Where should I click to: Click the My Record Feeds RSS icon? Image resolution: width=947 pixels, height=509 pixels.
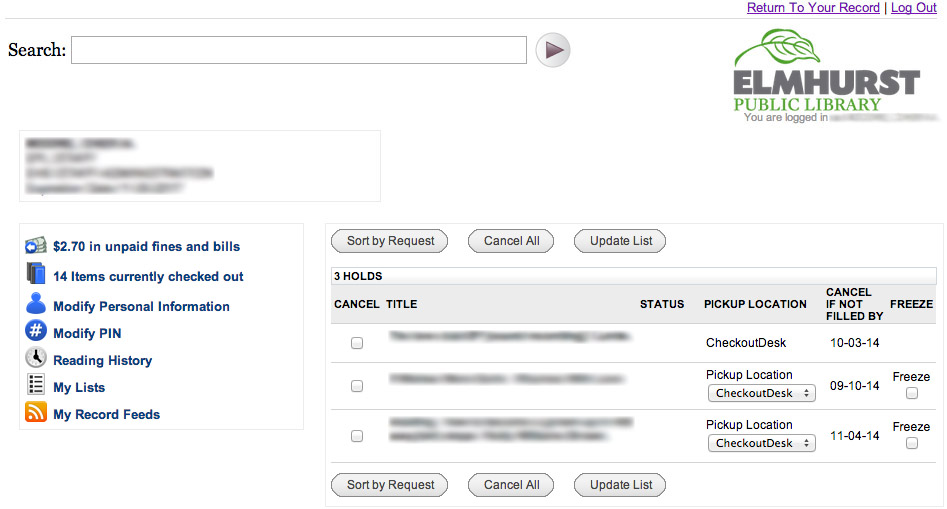36,412
